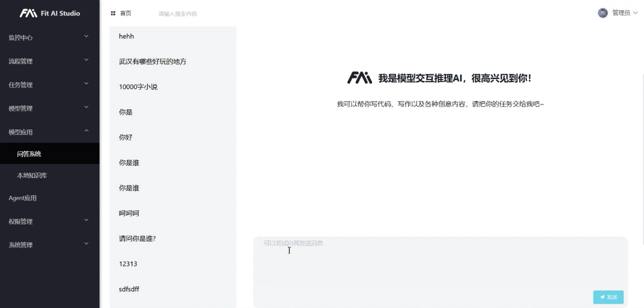The image size is (644, 308).
Task: Open the Agent应用 menu item
Action: (50, 198)
